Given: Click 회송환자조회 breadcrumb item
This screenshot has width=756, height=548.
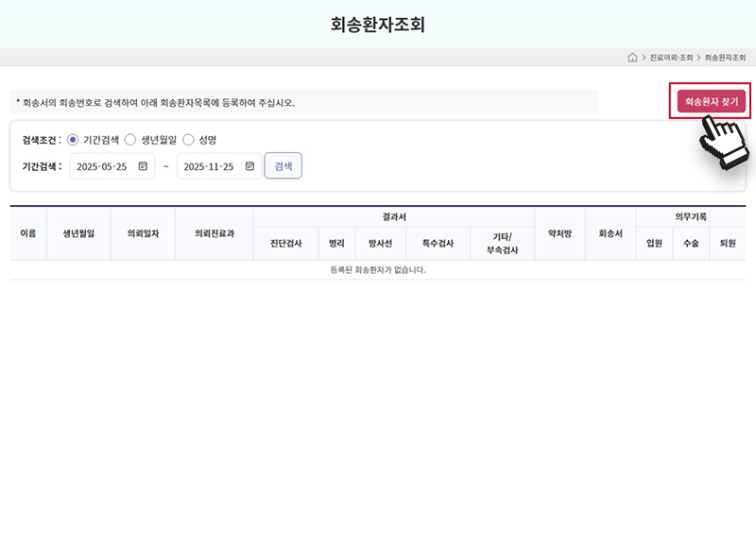Looking at the screenshot, I should coord(725,58).
